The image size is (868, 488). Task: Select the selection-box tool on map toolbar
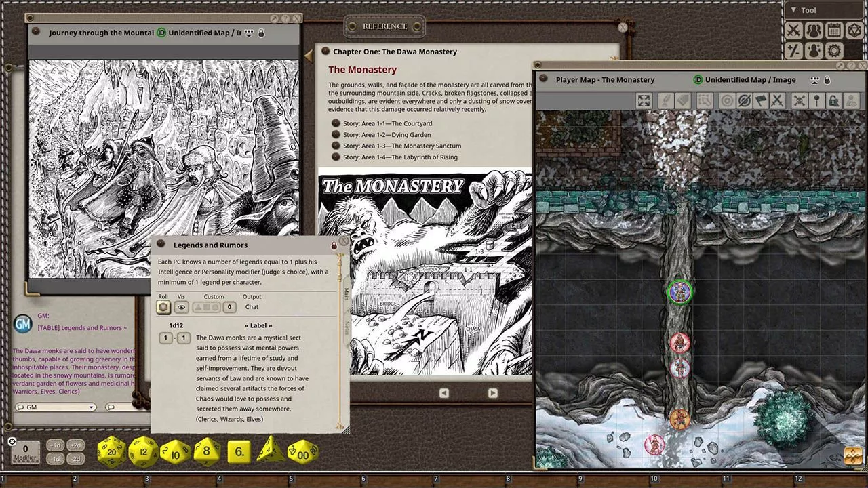[705, 101]
